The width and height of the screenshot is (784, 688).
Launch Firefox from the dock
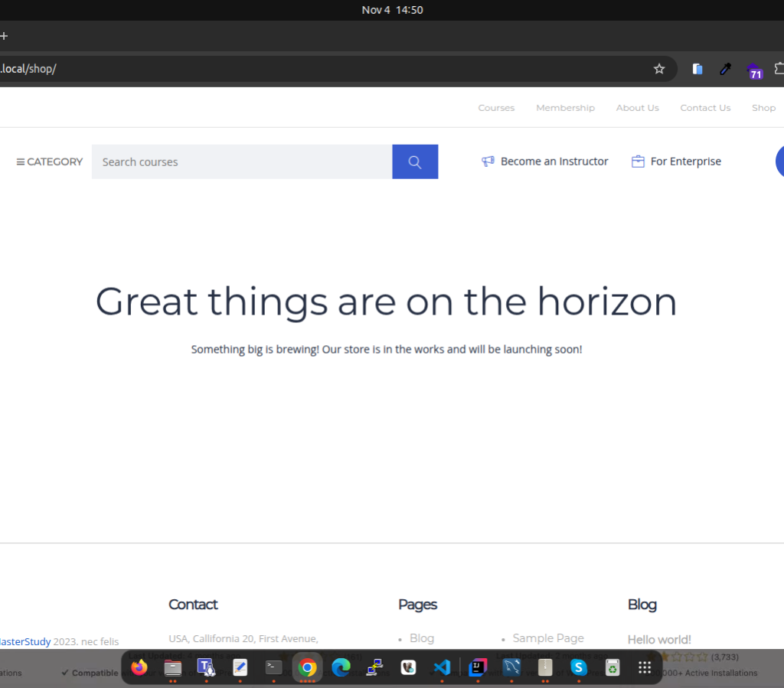(139, 667)
